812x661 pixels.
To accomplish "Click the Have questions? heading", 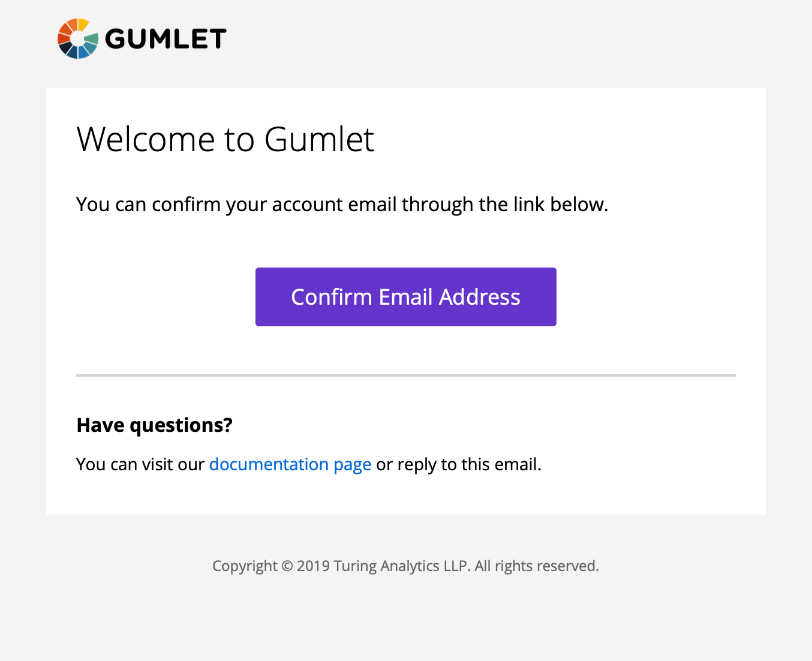I will tap(155, 425).
